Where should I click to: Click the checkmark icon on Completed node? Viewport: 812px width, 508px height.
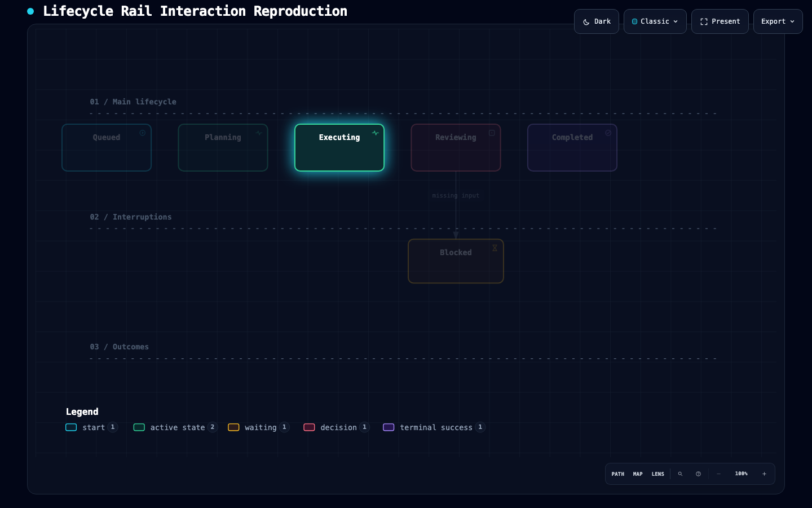click(x=608, y=133)
